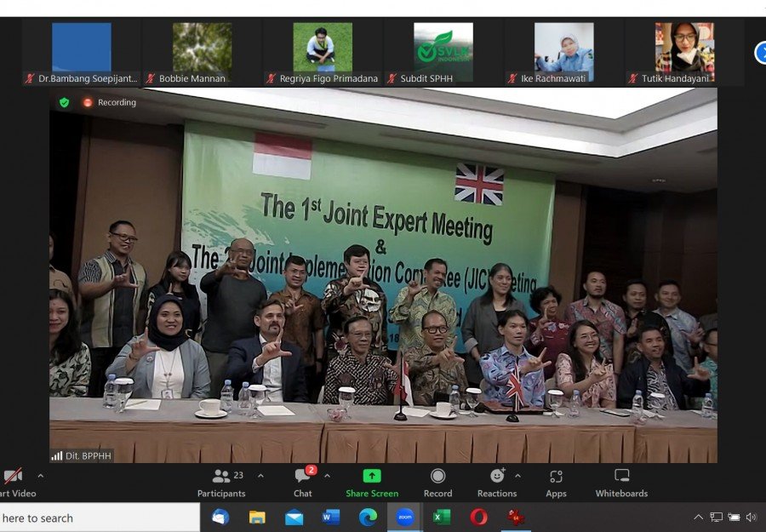Open Microsoft Word from the taskbar

click(x=331, y=517)
